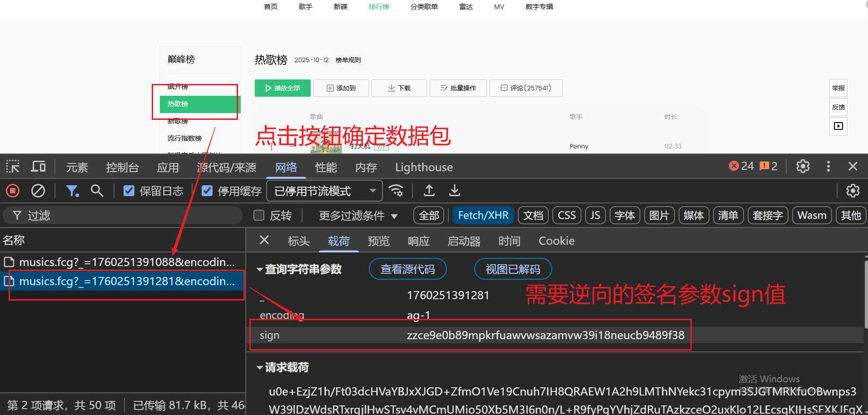Screen dimensions: 868x415
Task: Enable the 反转 checkbox
Action: 259,215
